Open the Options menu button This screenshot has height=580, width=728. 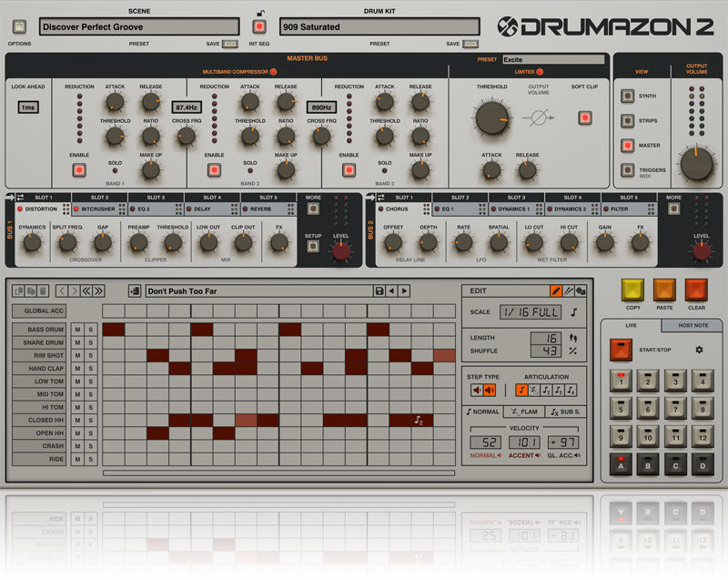click(19, 26)
